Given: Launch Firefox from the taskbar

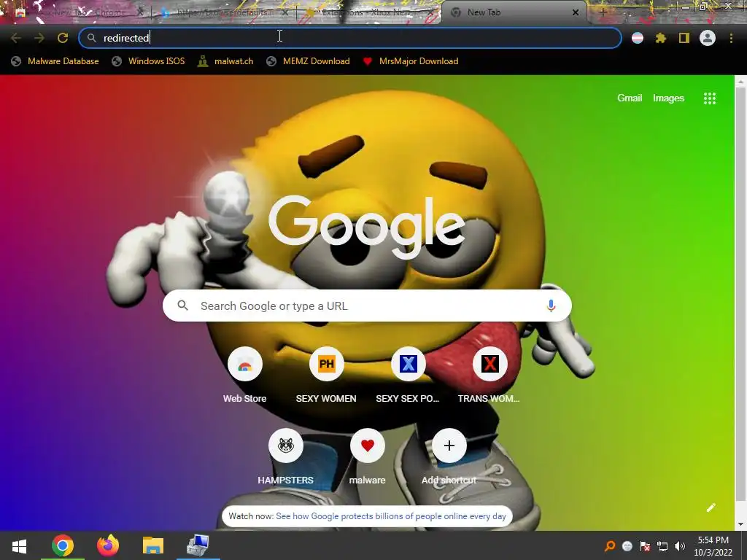Looking at the screenshot, I should pyautogui.click(x=108, y=545).
